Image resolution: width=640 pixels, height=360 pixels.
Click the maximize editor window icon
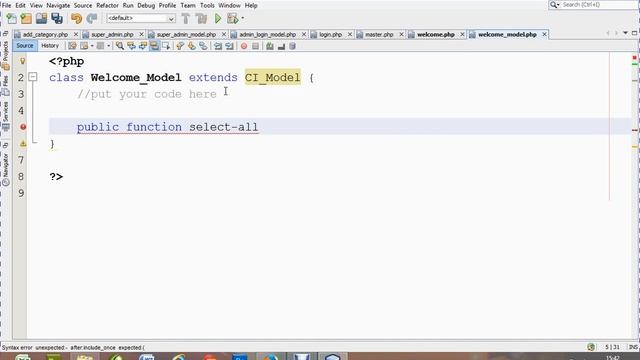pyautogui.click(x=635, y=33)
